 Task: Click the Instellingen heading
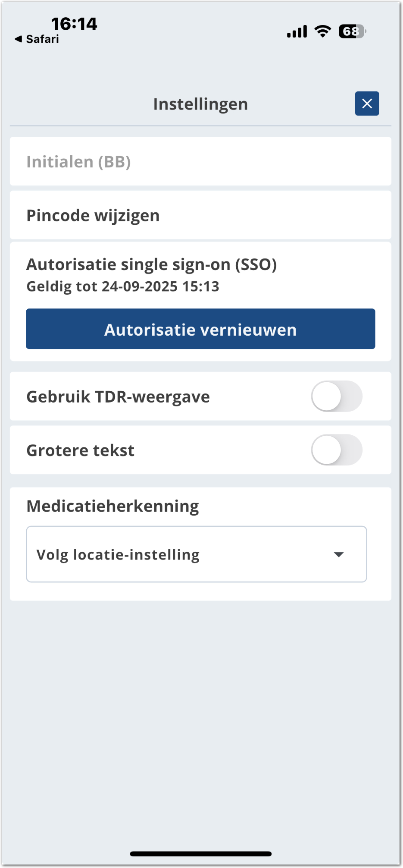200,104
